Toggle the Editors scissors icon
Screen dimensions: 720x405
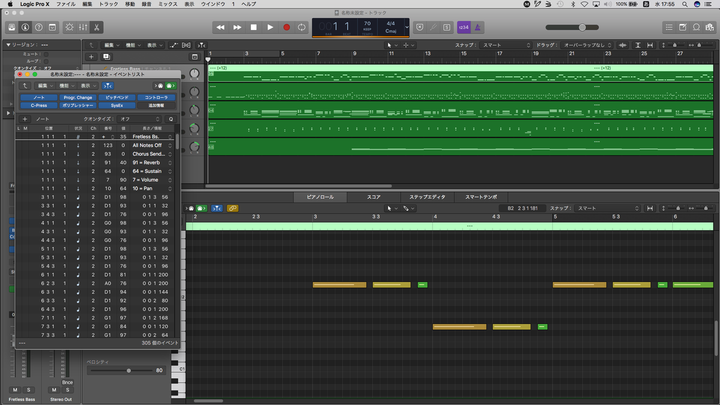point(96,28)
